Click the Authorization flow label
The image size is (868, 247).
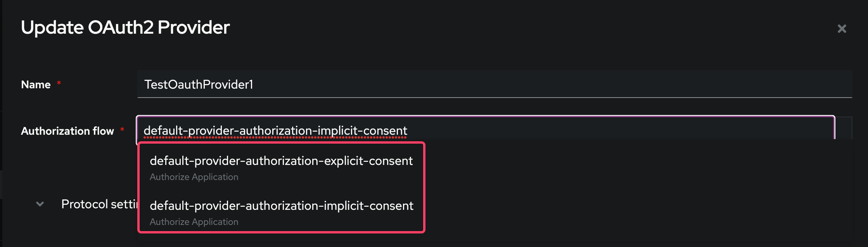[67, 131]
